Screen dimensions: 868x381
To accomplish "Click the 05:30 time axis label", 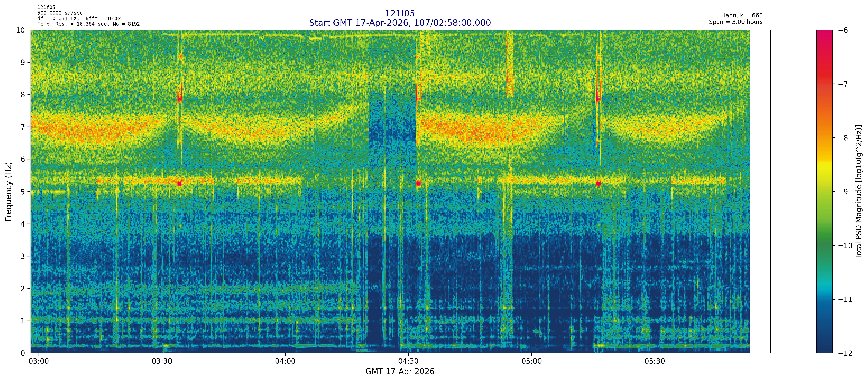I will click(655, 362).
